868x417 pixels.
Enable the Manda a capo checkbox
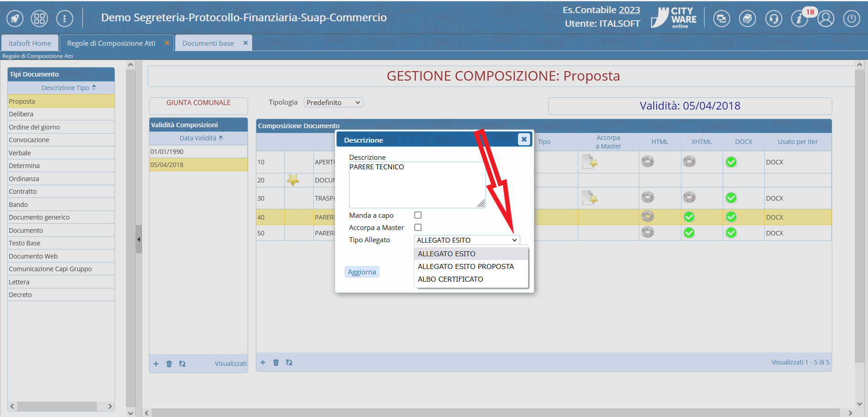point(418,215)
